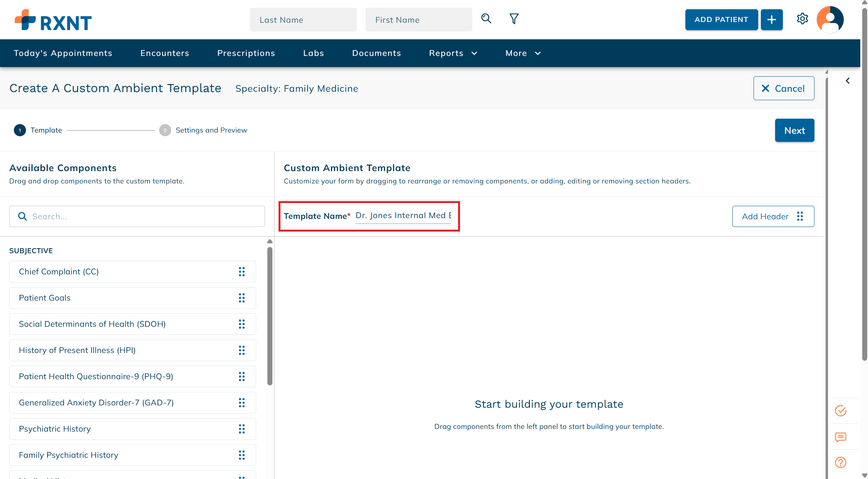Open the help question mark icon
This screenshot has height=479, width=868.
coord(840,462)
